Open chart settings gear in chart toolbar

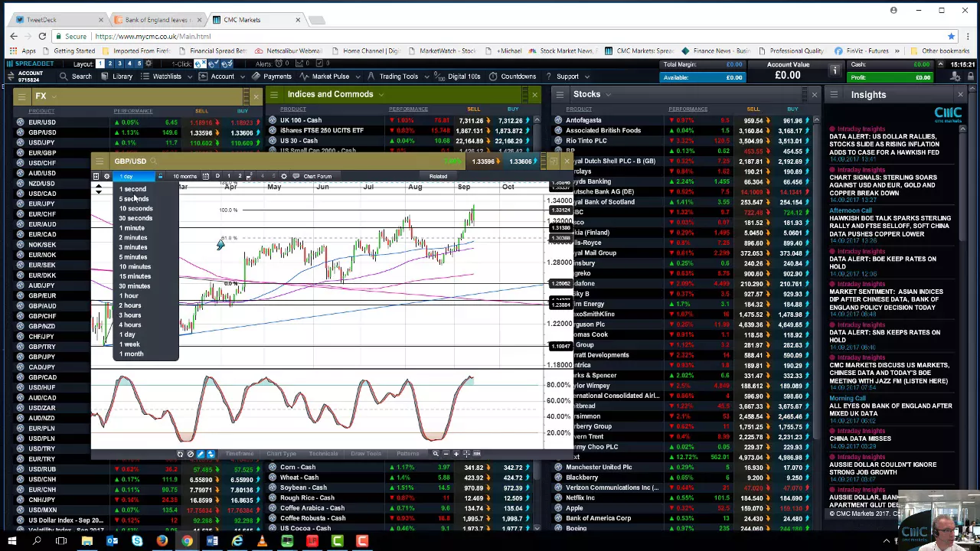click(107, 177)
